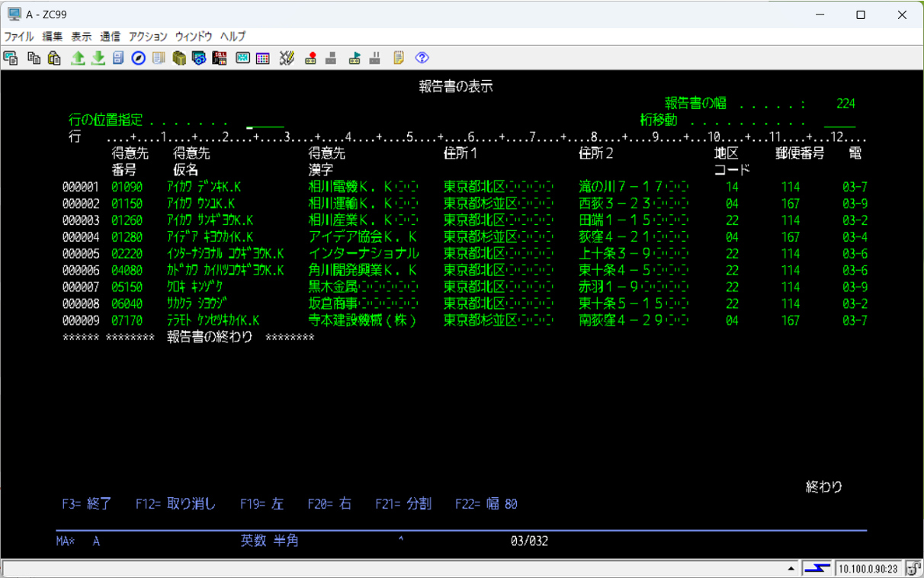This screenshot has width=924, height=578.
Task: Open the 通信 menu
Action: click(x=110, y=37)
